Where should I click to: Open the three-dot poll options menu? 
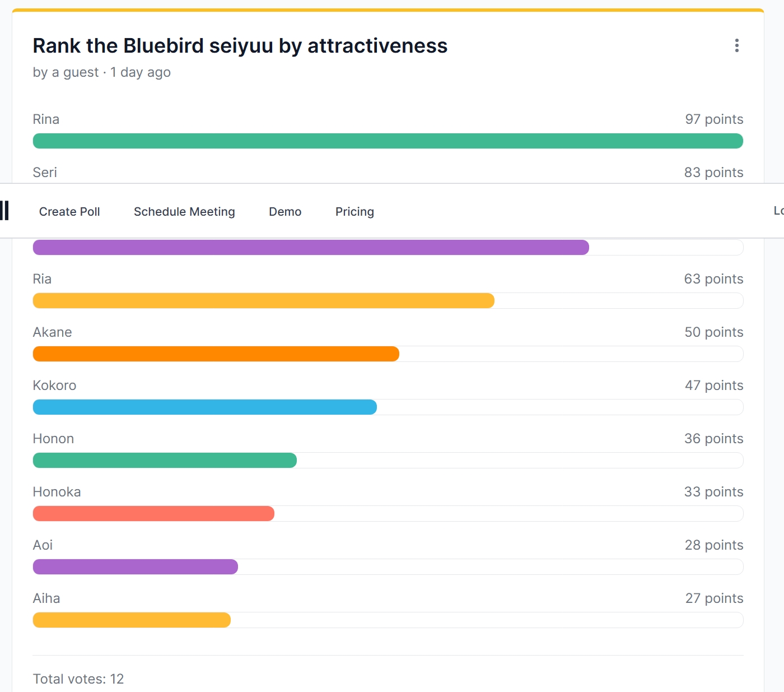click(736, 45)
